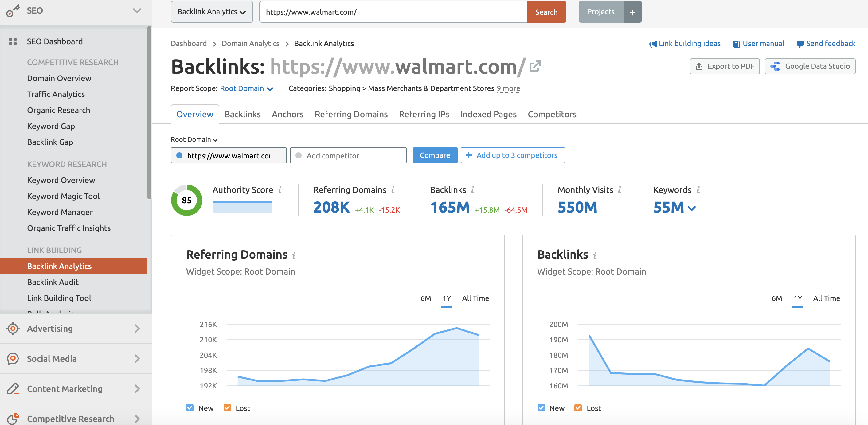Expand the Advertising section
Image resolution: width=868 pixels, height=425 pixels.
pos(137,328)
